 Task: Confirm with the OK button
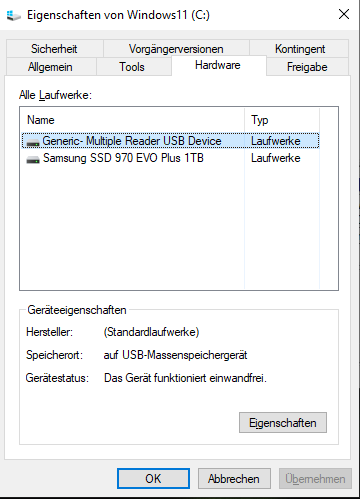[153, 479]
